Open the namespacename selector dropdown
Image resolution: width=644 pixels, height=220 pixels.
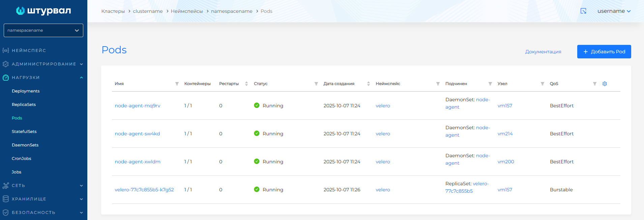click(x=43, y=30)
